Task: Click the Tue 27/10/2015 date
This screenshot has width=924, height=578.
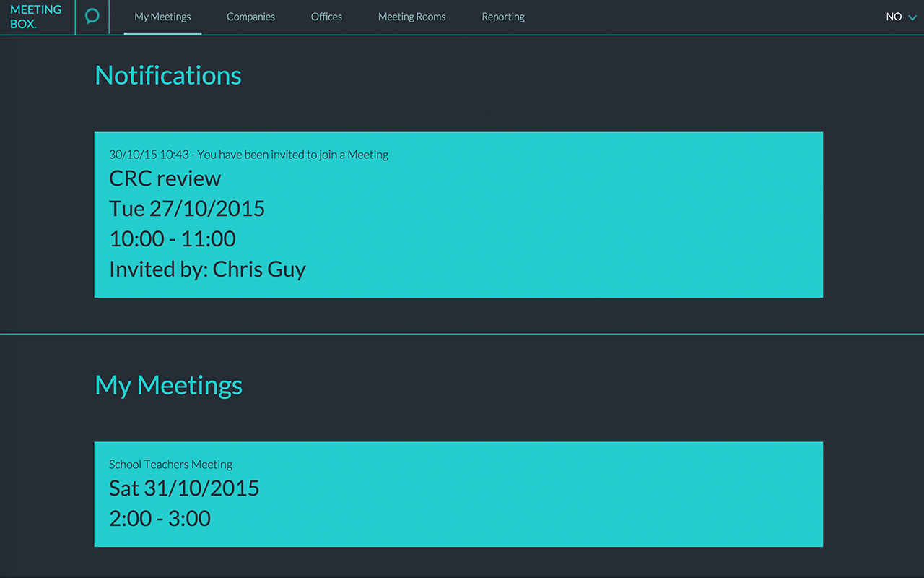Action: (x=187, y=209)
